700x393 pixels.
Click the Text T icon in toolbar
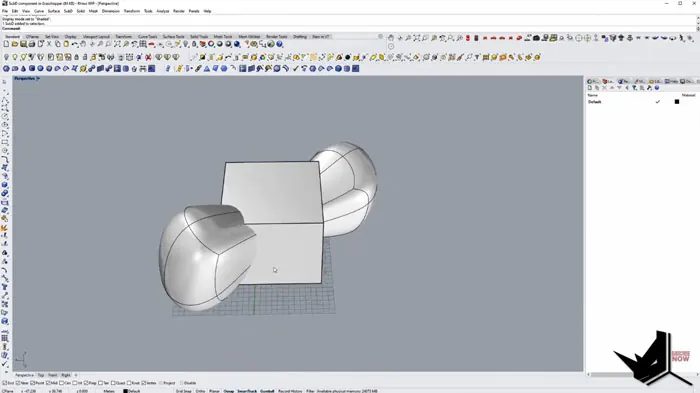(x=477, y=57)
